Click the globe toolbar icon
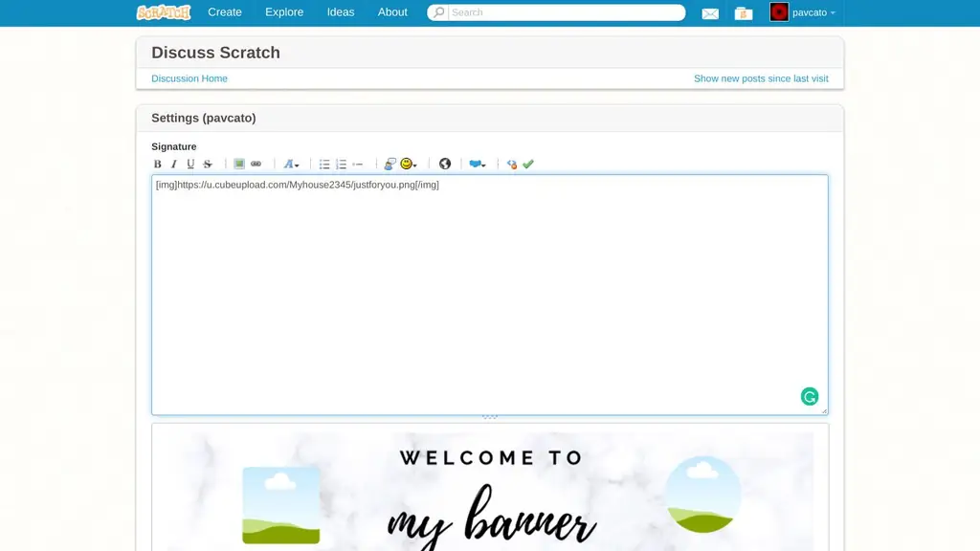 [x=445, y=164]
